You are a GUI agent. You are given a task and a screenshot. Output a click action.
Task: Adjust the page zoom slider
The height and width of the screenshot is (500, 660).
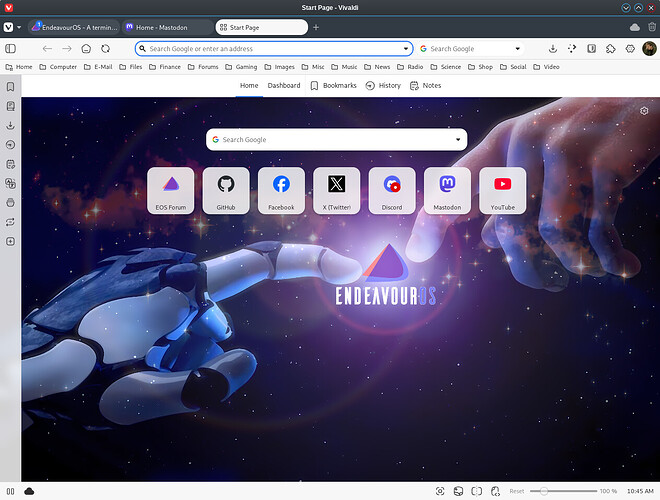[563, 491]
